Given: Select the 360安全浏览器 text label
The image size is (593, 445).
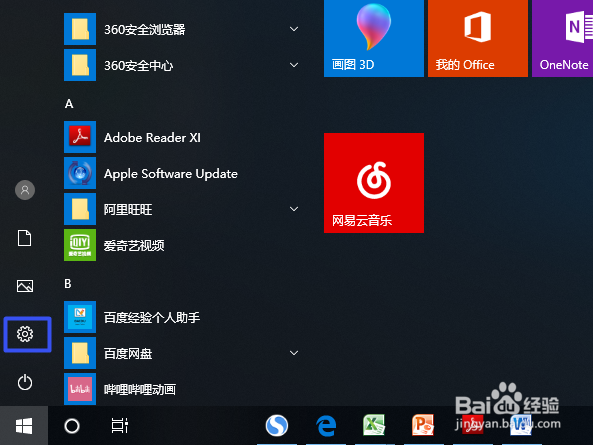Looking at the screenshot, I should pos(145,29).
